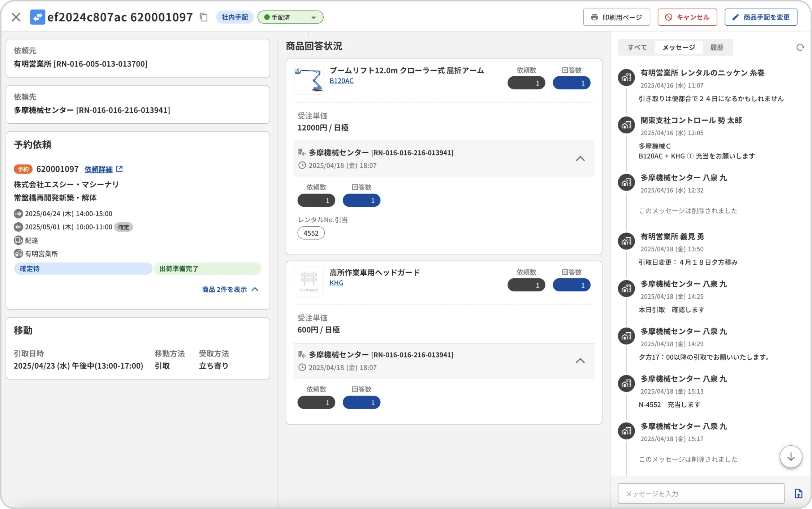Click the refresh icon in the message panel

[x=800, y=47]
